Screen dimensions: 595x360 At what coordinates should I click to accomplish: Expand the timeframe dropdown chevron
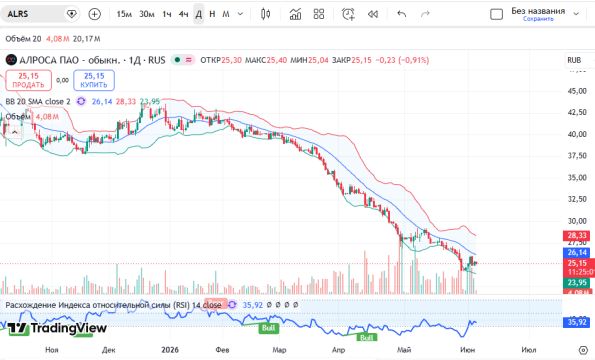pos(240,14)
